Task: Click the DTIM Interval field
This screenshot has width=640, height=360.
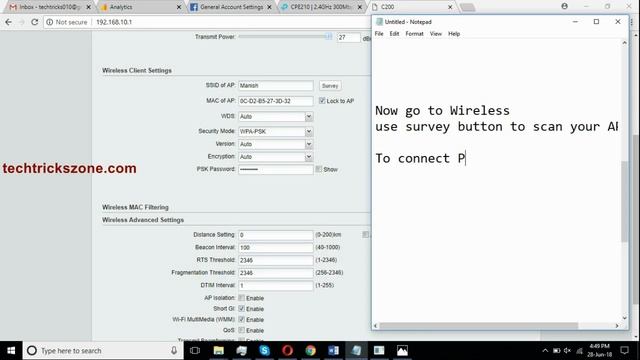Action: [276, 285]
